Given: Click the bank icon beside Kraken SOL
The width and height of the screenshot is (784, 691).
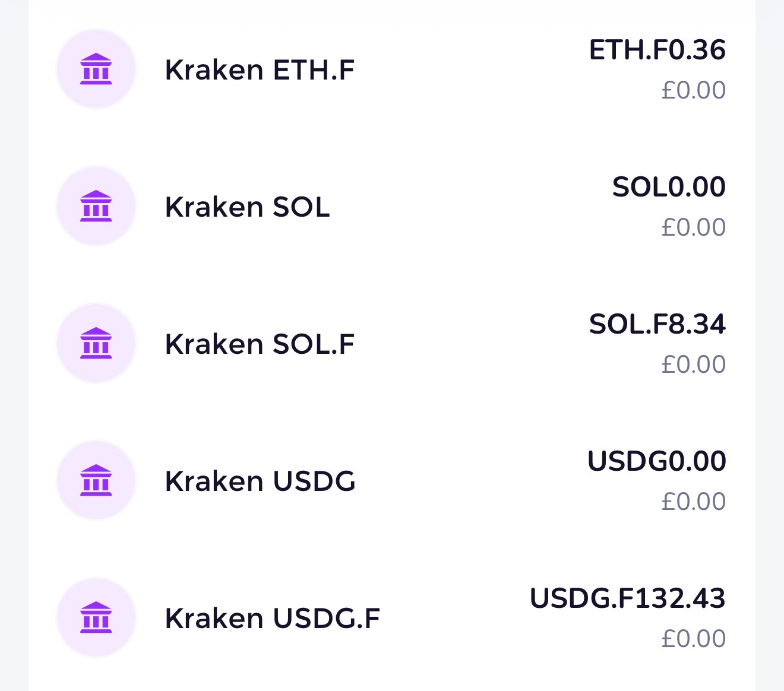Looking at the screenshot, I should pos(96,206).
